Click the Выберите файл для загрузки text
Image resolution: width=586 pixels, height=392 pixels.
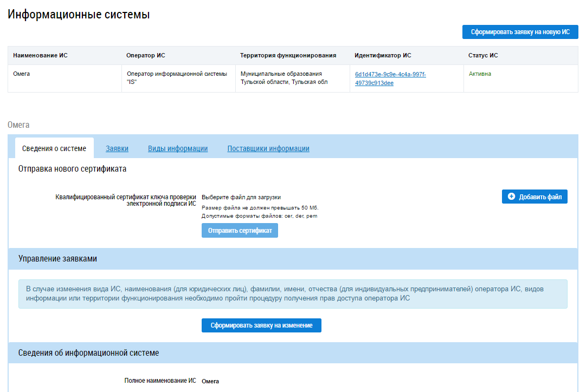[x=241, y=198]
